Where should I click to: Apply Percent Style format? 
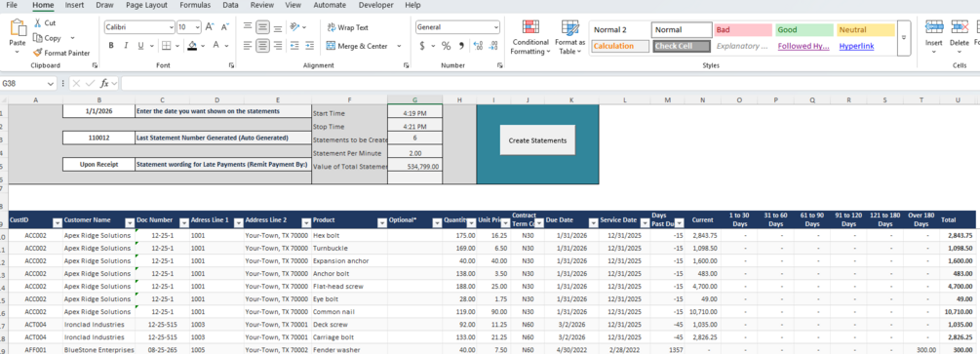click(x=447, y=46)
